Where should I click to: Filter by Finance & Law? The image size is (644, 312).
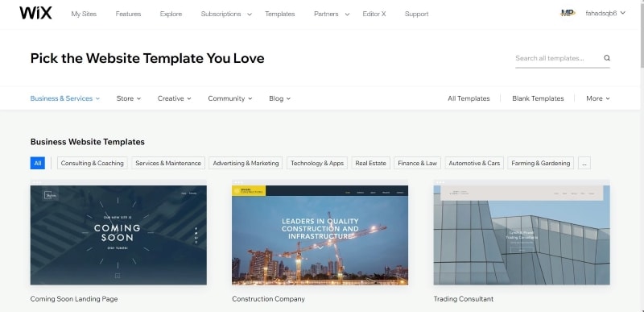417,163
